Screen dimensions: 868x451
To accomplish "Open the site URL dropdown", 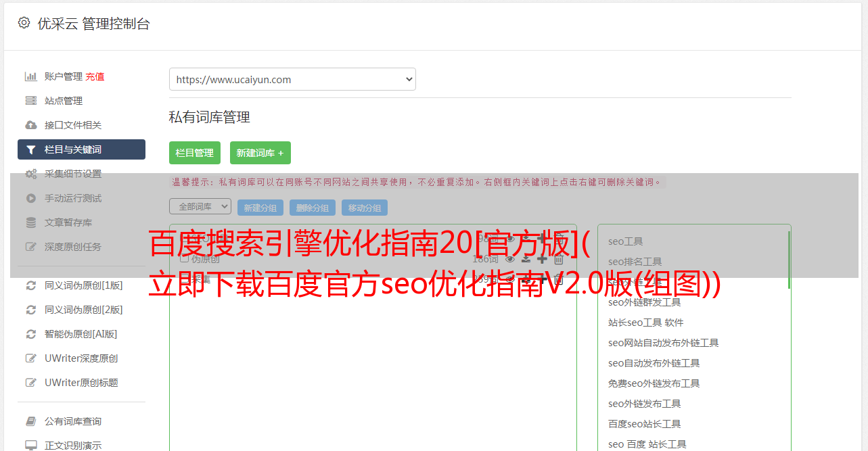I will pyautogui.click(x=292, y=79).
